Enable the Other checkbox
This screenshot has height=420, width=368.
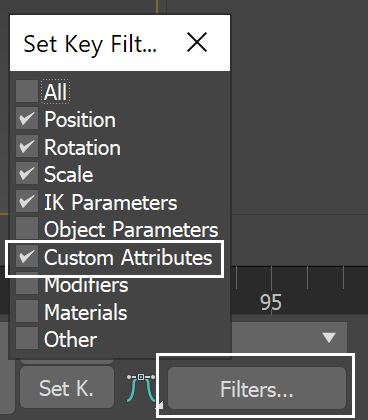pyautogui.click(x=27, y=338)
